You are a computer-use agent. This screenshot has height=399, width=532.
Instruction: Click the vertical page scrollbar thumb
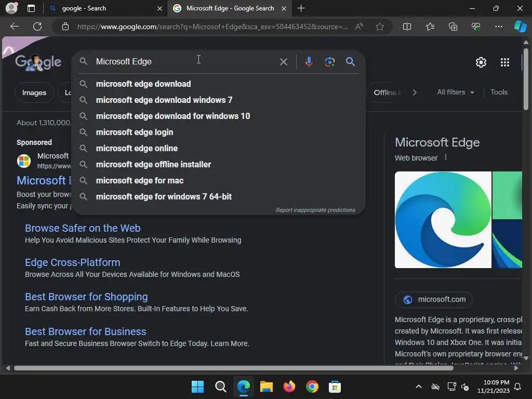coord(526,79)
